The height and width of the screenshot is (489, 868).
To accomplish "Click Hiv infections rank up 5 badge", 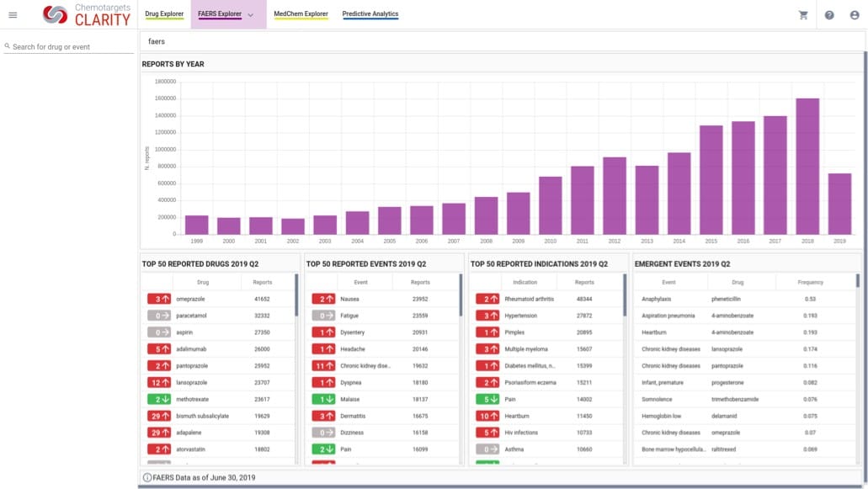I will pos(487,433).
